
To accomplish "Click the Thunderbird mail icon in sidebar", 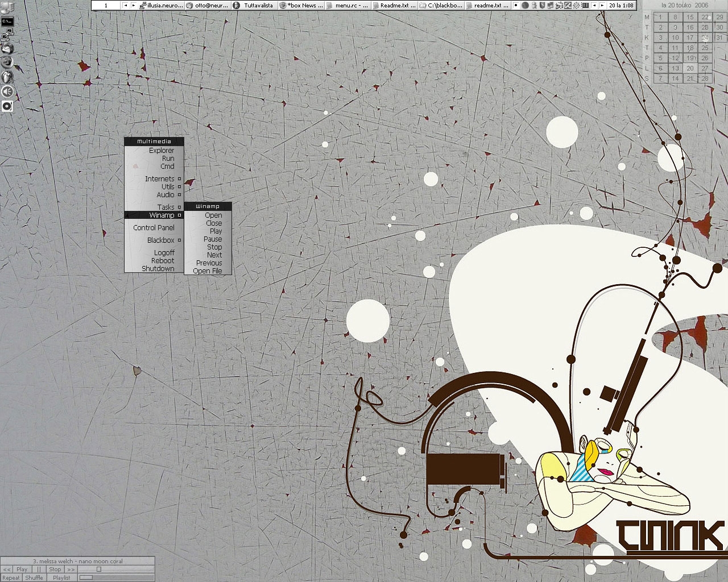I will (x=7, y=48).
